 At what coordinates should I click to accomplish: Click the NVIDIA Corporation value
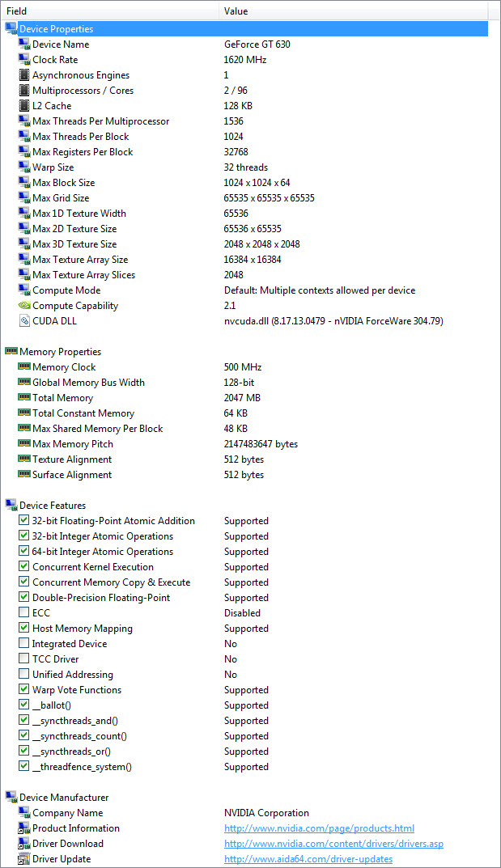(x=267, y=813)
